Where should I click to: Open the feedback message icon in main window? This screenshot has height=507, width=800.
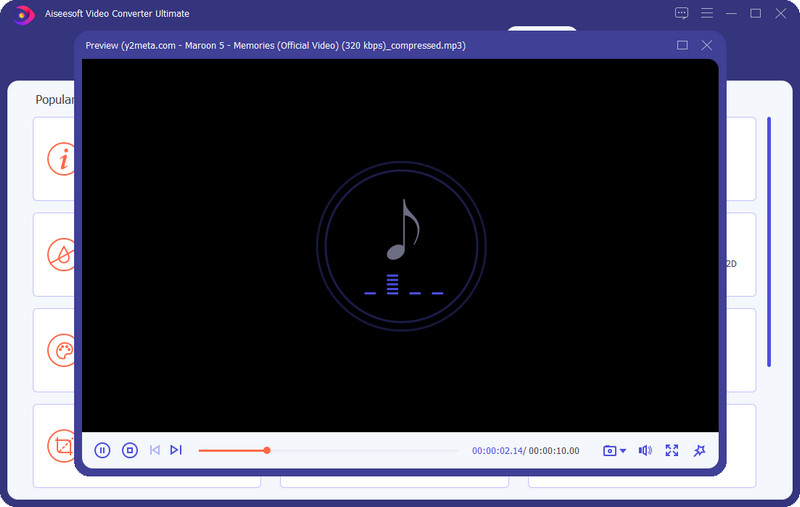[x=681, y=13]
